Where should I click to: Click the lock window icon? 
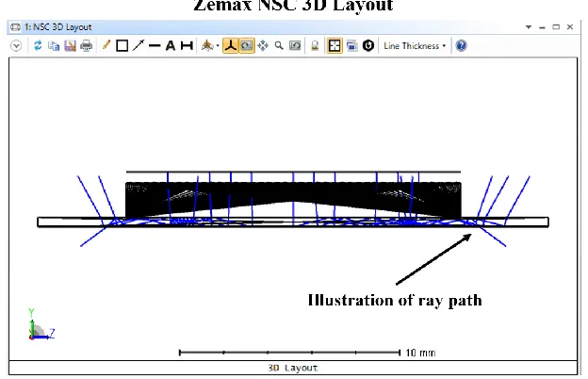(x=315, y=46)
